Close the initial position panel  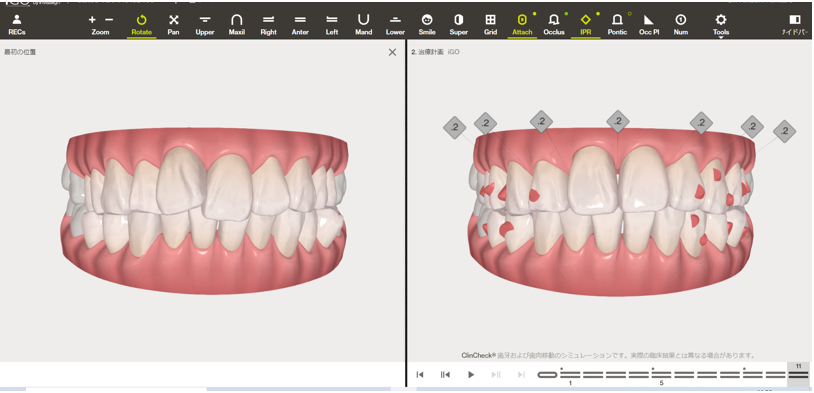[392, 52]
